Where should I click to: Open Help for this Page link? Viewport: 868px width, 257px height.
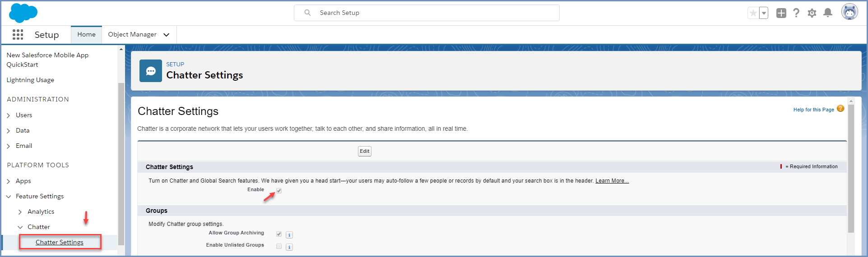pyautogui.click(x=814, y=110)
